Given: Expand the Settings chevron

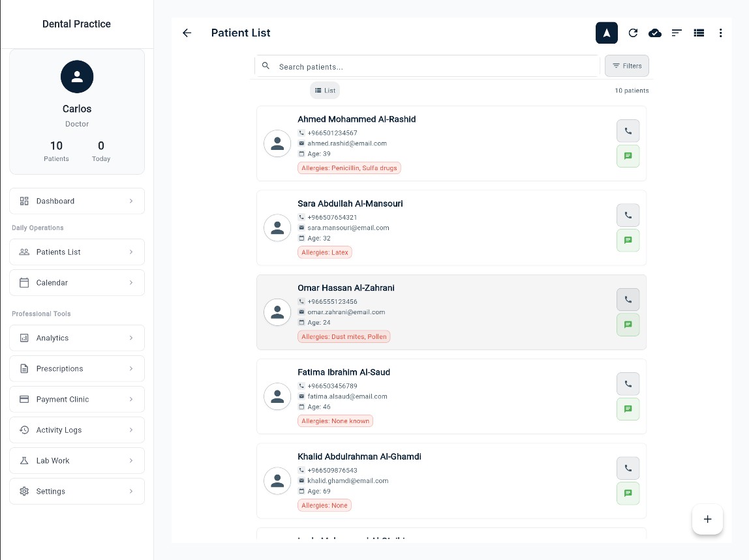Looking at the screenshot, I should pos(131,492).
